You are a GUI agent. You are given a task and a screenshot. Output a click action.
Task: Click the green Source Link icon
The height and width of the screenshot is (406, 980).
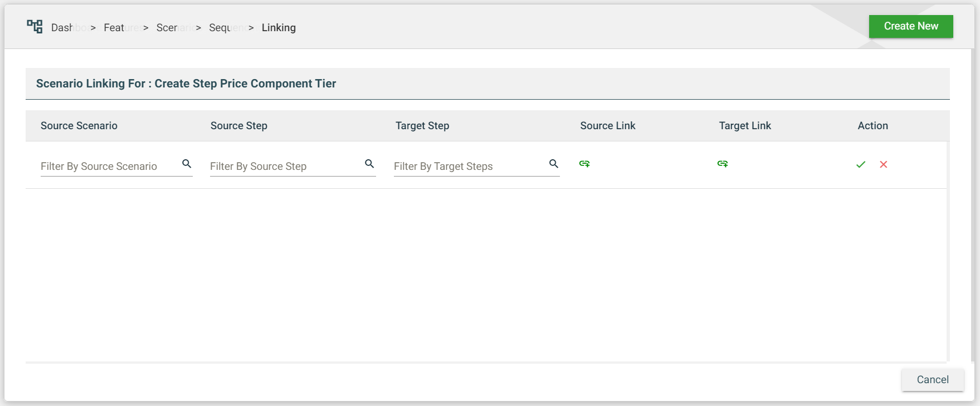(584, 164)
